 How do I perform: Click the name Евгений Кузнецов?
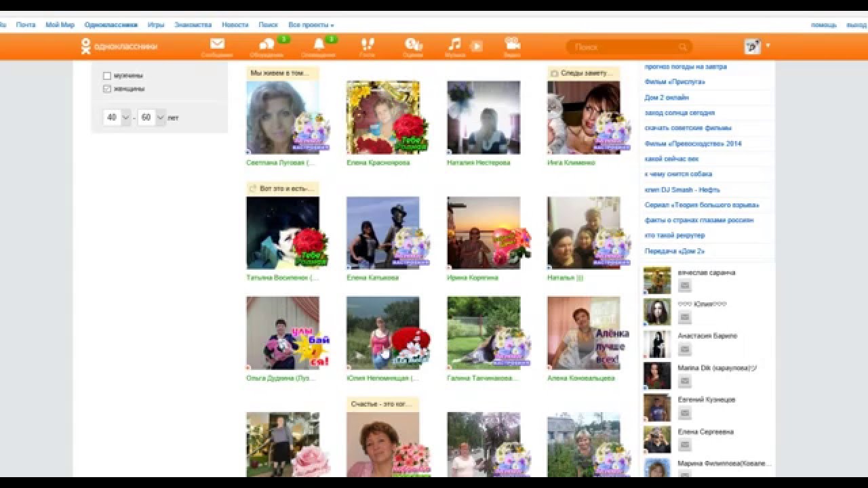(707, 400)
